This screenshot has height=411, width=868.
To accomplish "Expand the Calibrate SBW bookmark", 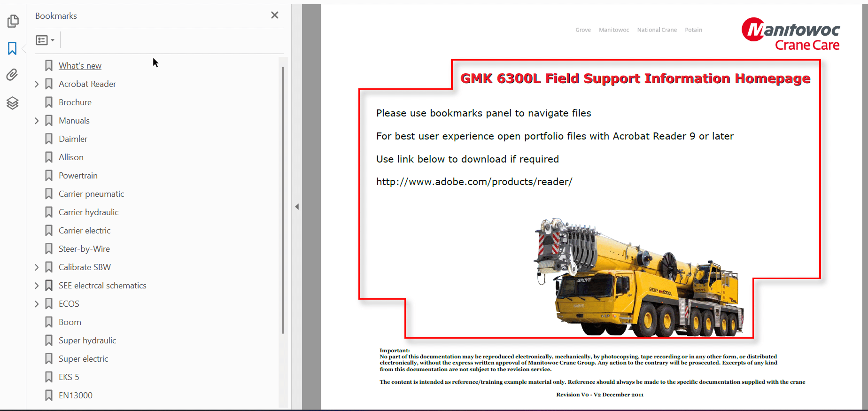I will click(37, 267).
